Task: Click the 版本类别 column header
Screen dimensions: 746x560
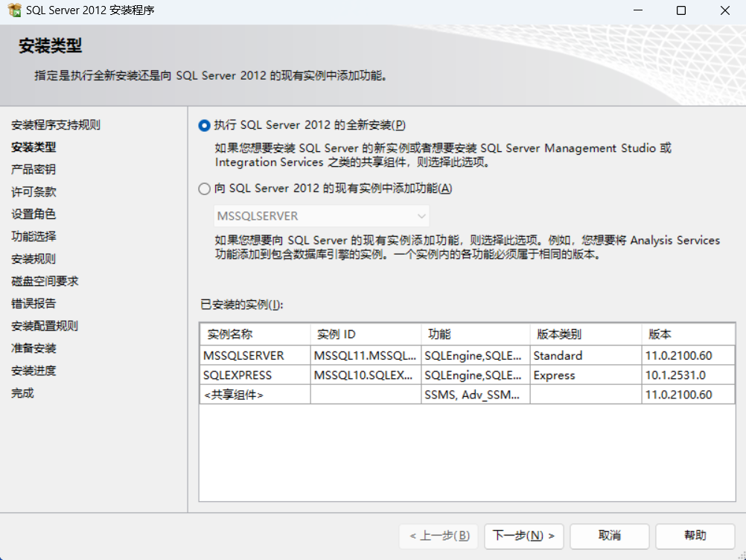Action: (x=586, y=334)
